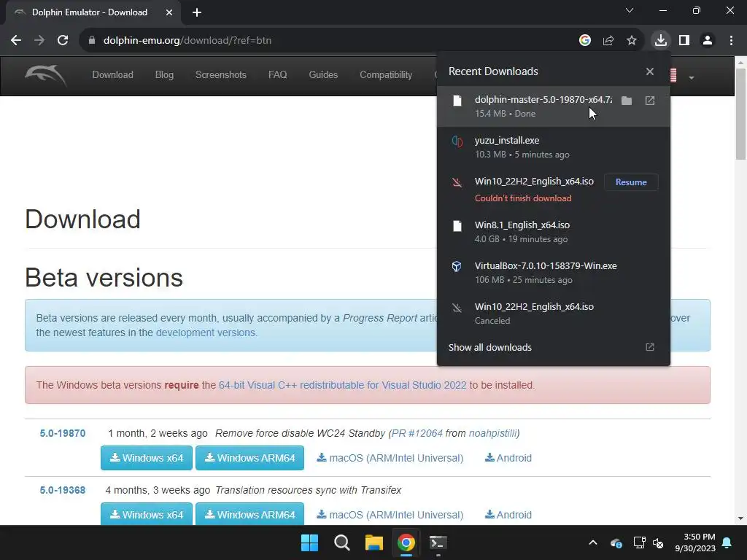Show dolphin-master file in folder
The image size is (747, 560).
(x=627, y=101)
